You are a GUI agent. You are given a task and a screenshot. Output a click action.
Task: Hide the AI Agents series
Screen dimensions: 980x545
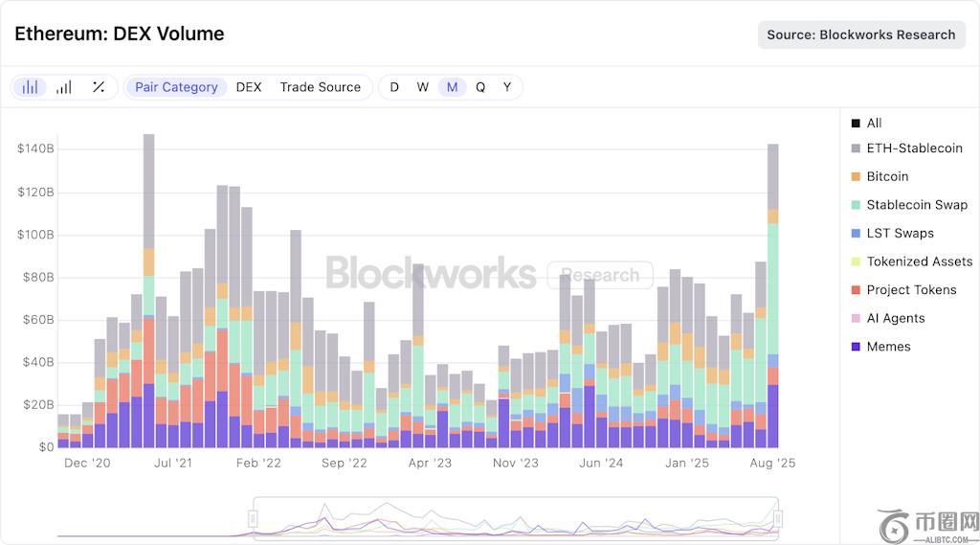pos(895,318)
